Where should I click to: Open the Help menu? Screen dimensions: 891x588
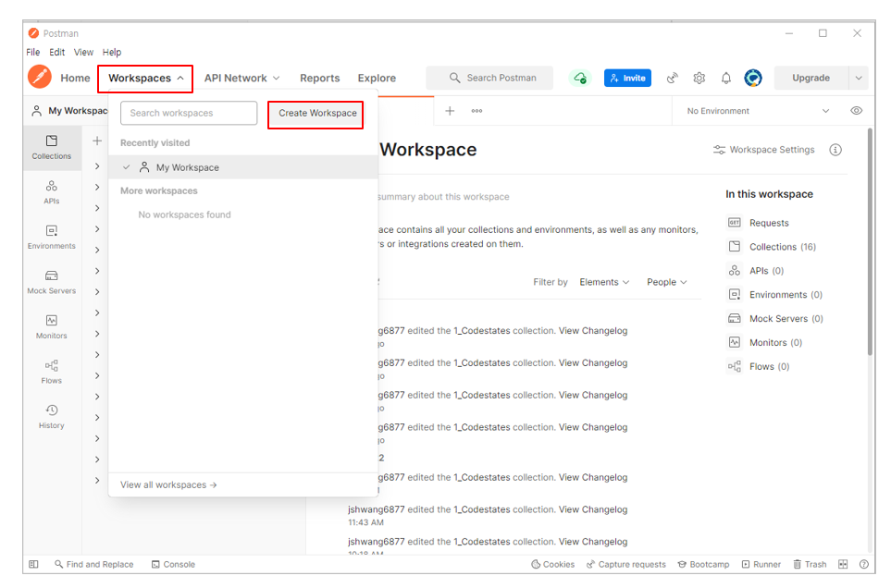click(x=112, y=52)
